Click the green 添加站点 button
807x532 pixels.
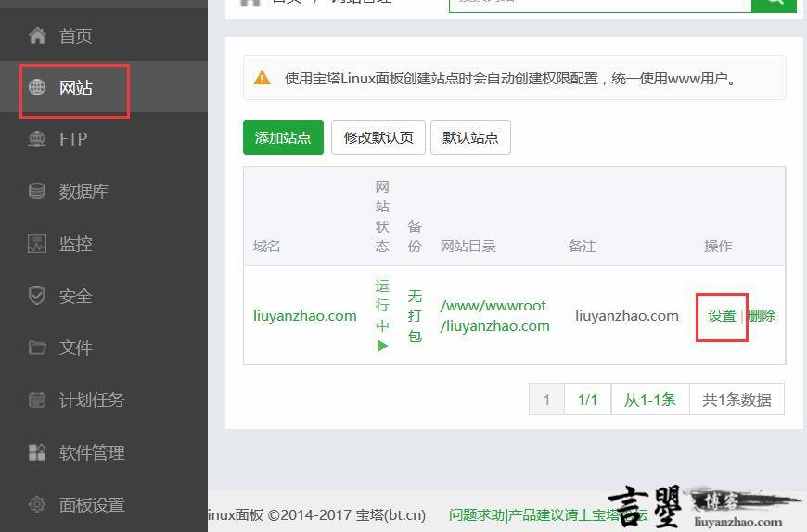(283, 137)
